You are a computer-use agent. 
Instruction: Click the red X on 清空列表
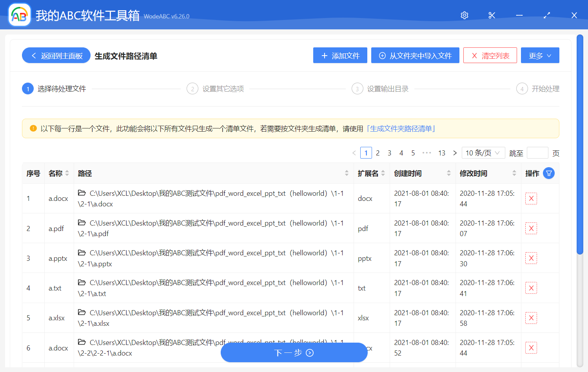[474, 55]
